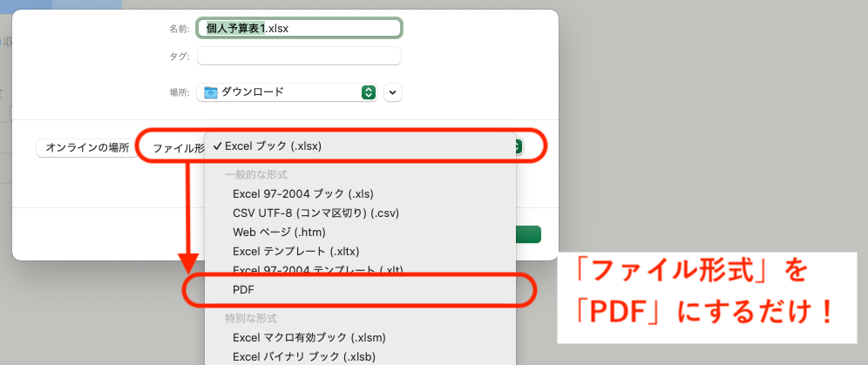
Task: Click the 名前 filename input field
Action: pos(299,28)
